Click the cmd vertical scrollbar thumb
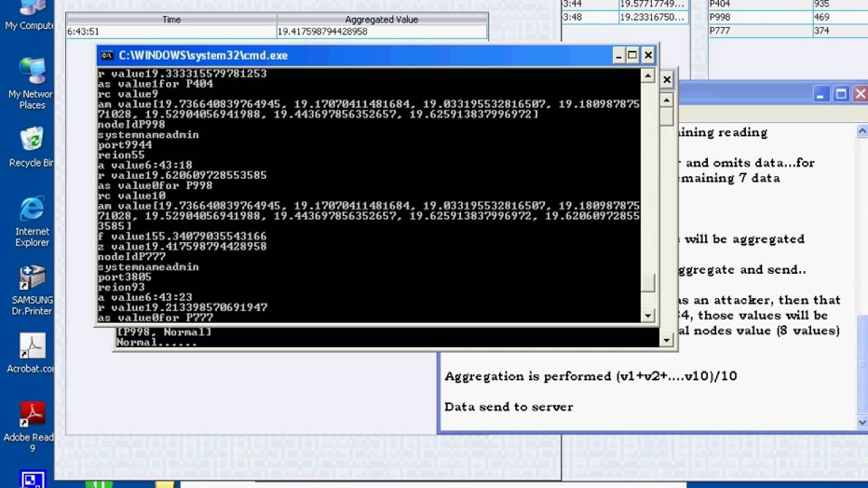 [648, 283]
